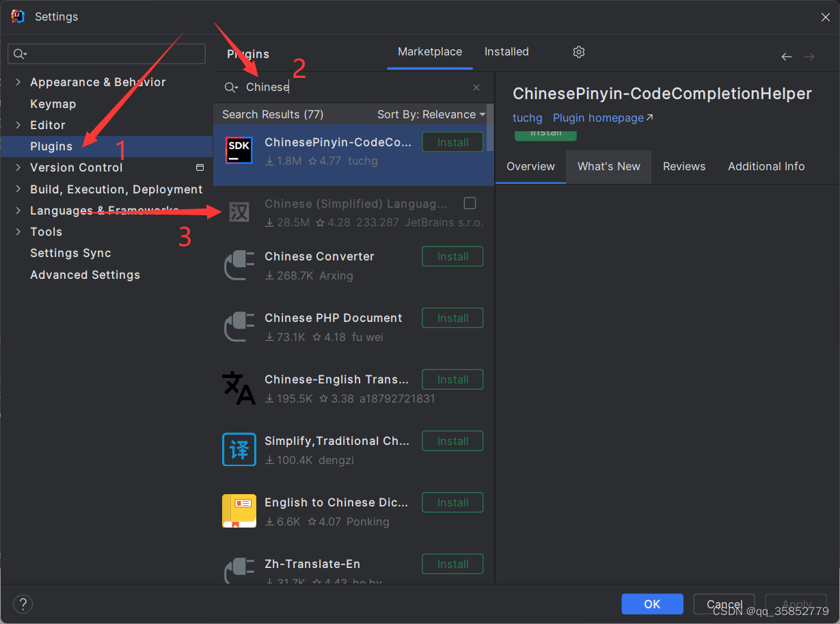Enable Chinese (Simplified) Language Pack checkbox
Screen dimensions: 840x624
[x=470, y=203]
